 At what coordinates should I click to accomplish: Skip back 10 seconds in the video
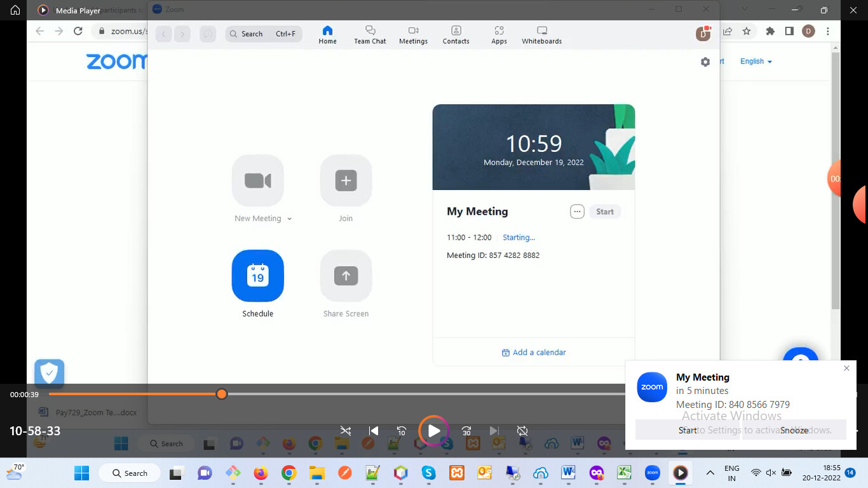pos(402,431)
